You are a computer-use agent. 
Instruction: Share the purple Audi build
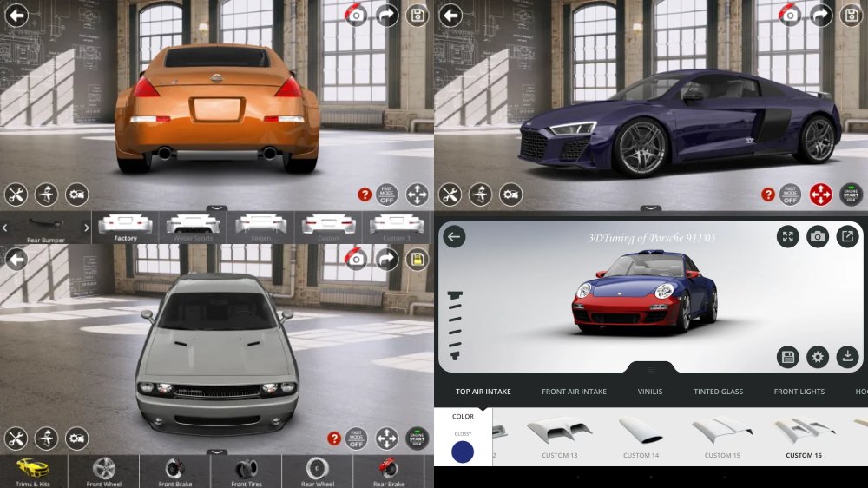821,15
